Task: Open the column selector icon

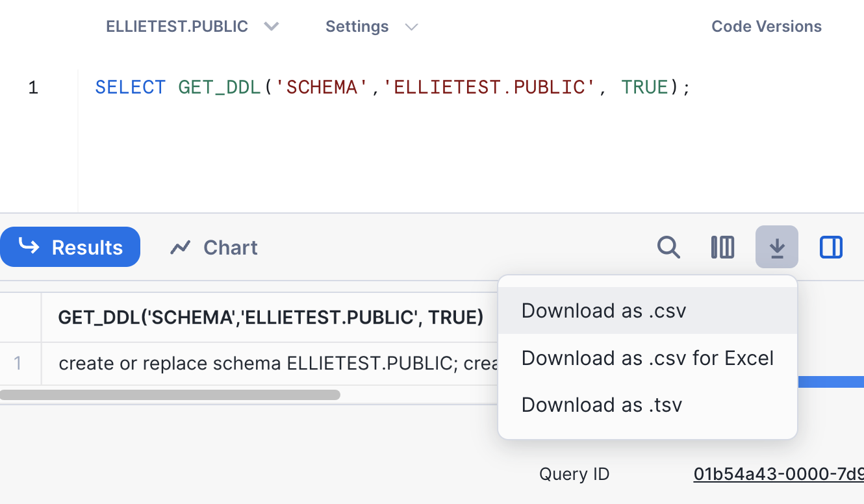Action: click(x=722, y=247)
